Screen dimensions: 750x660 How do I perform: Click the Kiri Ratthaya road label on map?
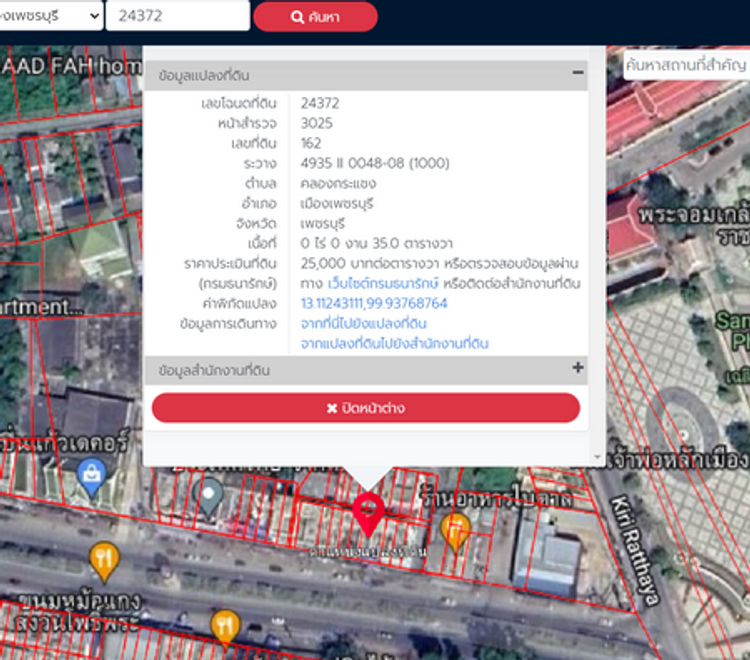click(x=635, y=550)
